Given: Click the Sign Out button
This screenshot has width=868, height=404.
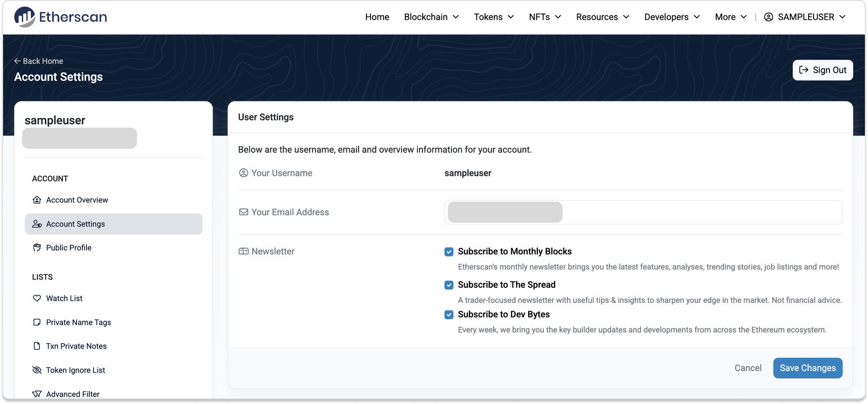Looking at the screenshot, I should [x=822, y=70].
